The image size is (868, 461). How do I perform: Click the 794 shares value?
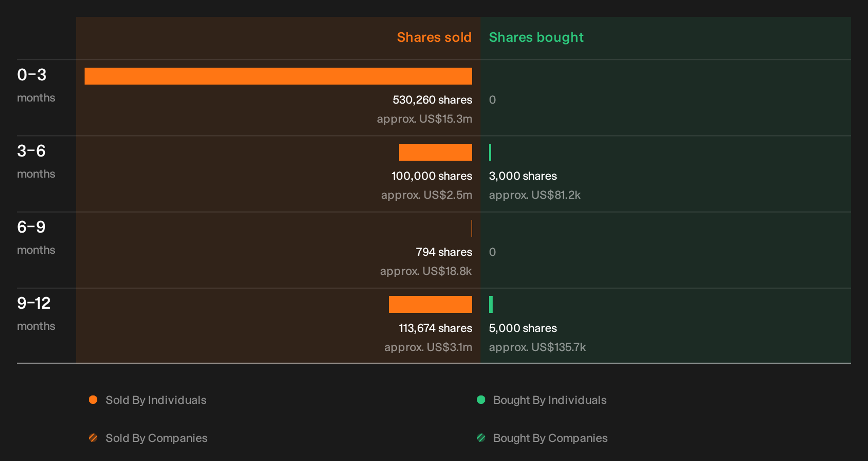[444, 252]
